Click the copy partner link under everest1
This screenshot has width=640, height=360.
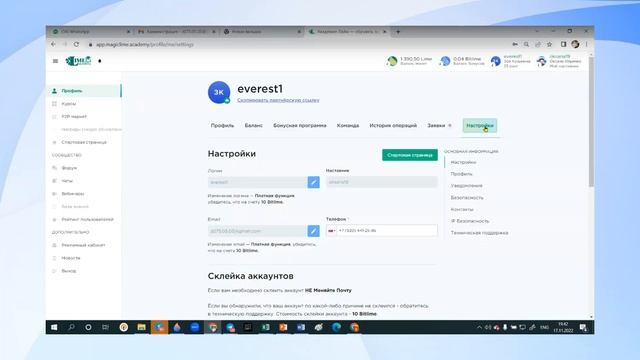coord(278,100)
